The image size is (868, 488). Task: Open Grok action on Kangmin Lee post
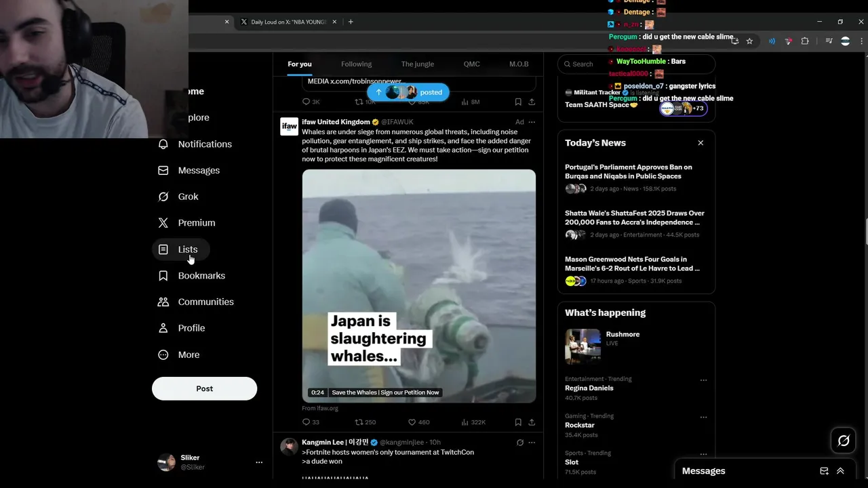(x=520, y=443)
